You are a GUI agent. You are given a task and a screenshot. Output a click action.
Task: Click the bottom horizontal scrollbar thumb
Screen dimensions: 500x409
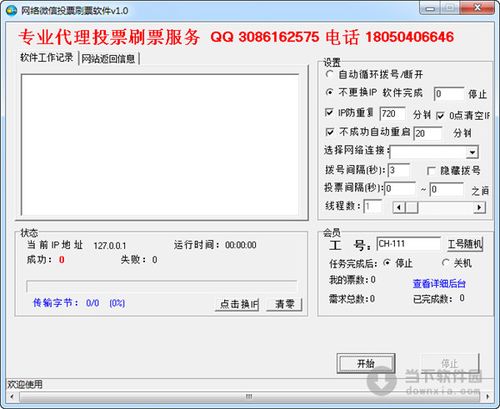(249, 396)
